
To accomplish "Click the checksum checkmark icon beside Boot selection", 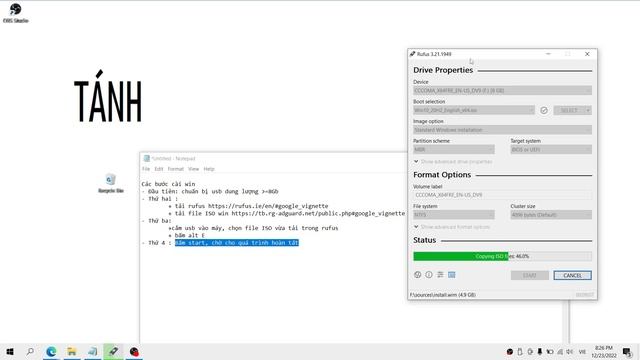I will click(544, 110).
